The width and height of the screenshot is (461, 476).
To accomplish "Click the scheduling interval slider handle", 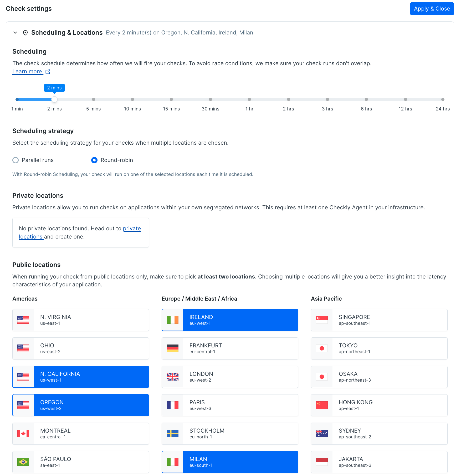I will 54,99.
